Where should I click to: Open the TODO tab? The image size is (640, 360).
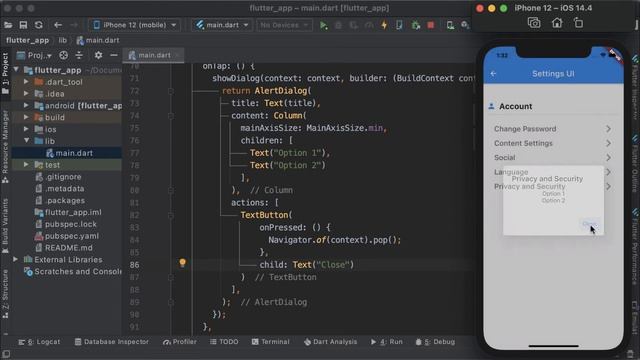[224, 342]
